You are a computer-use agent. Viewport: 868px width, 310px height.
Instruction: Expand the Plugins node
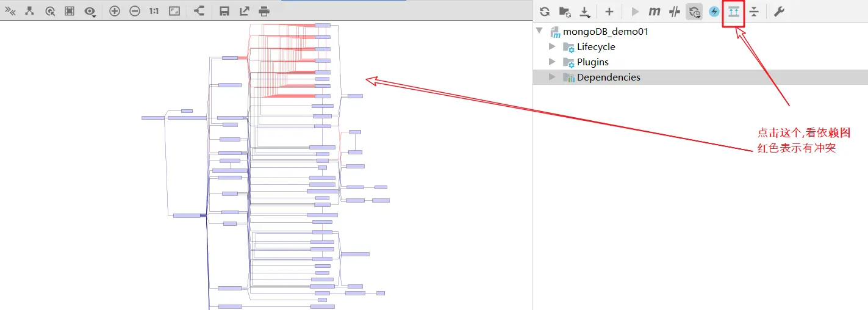point(552,62)
